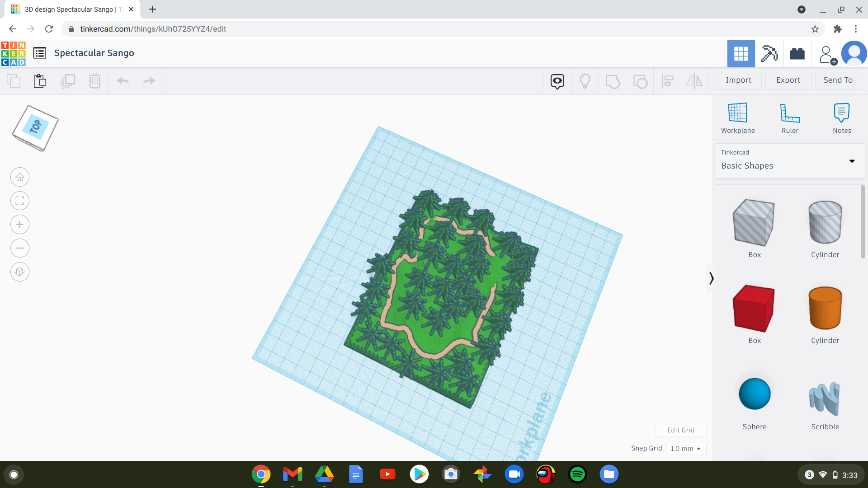Open Spotify from the shelf
This screenshot has width=868, height=488.
coord(577,474)
